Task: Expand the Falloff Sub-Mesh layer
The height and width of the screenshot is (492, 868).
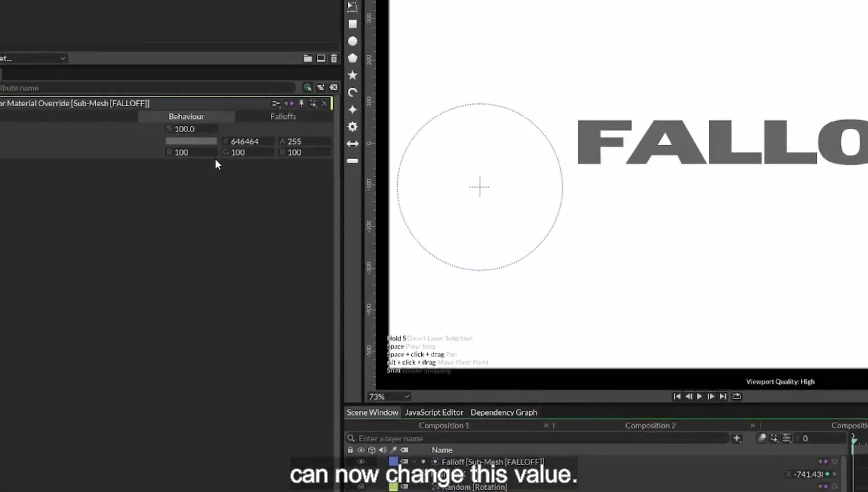Action: point(415,462)
